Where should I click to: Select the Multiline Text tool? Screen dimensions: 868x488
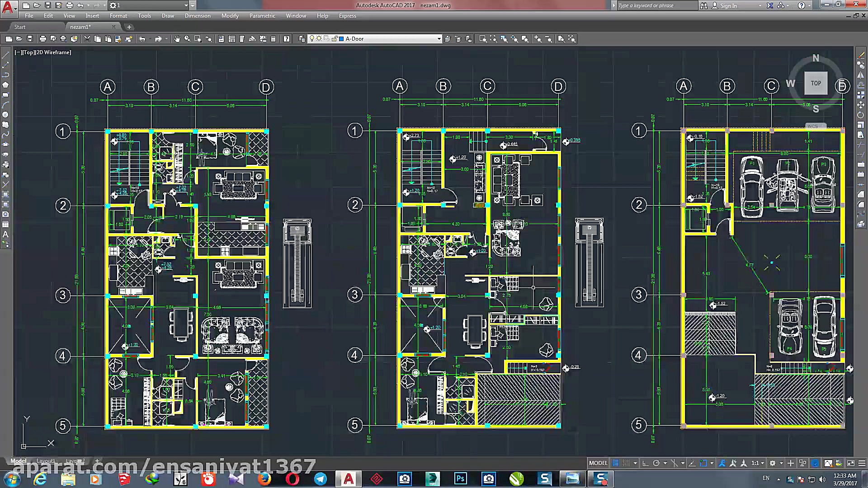(x=5, y=235)
